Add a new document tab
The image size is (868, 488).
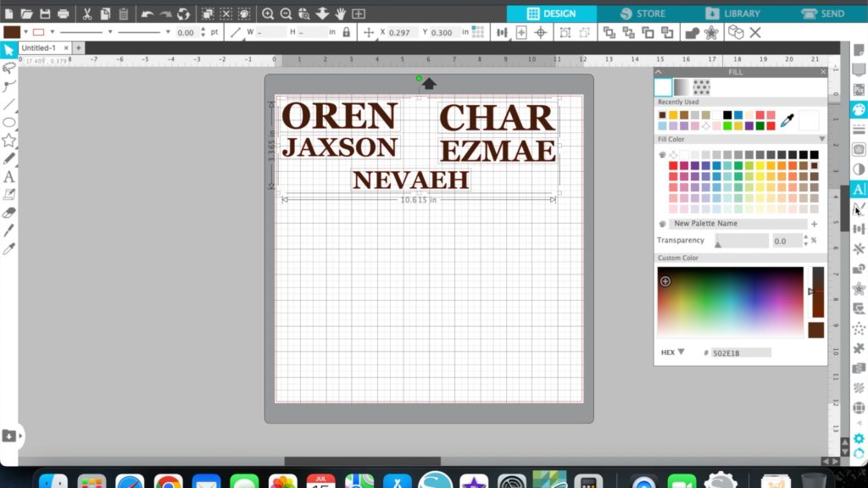pyautogui.click(x=78, y=48)
